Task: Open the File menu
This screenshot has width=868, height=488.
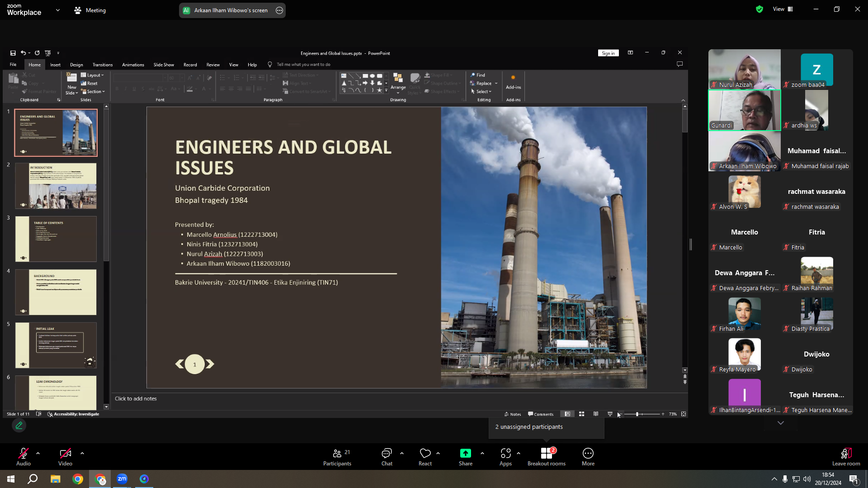Action: click(13, 65)
